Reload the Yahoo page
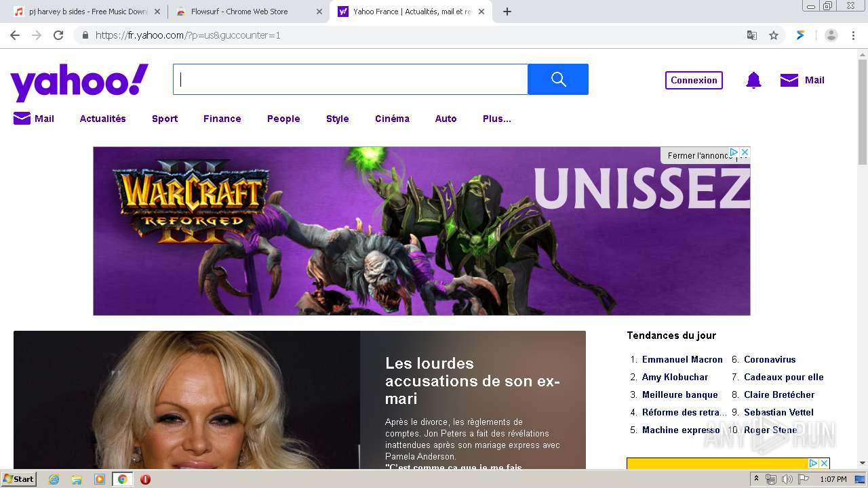 pos(58,35)
